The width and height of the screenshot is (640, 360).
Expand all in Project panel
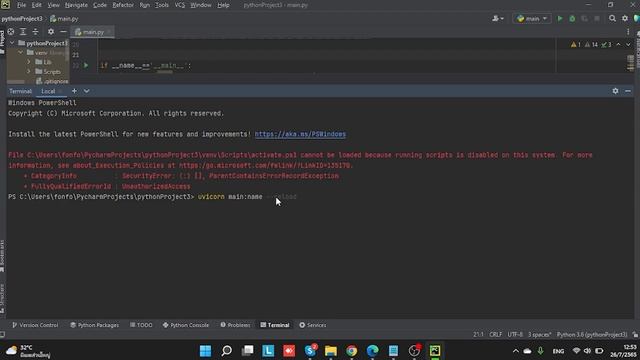click(23, 32)
